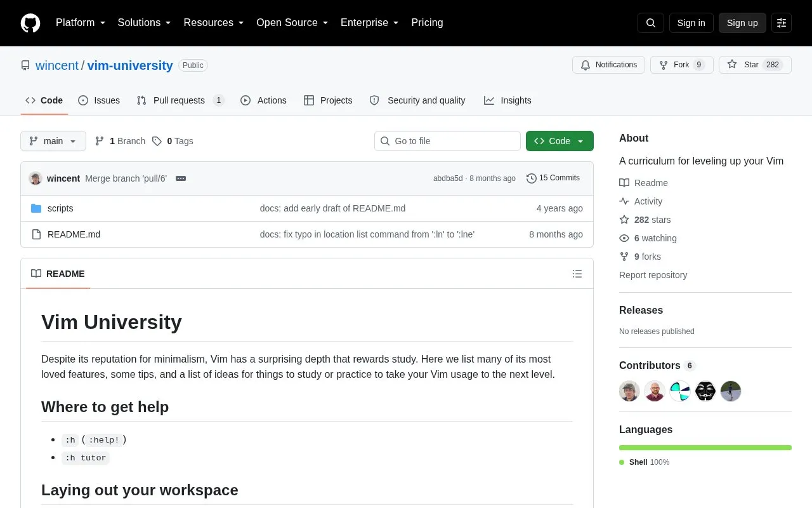Viewport: 812px width, 508px height.
Task: View the 15 Commits history
Action: 553,178
